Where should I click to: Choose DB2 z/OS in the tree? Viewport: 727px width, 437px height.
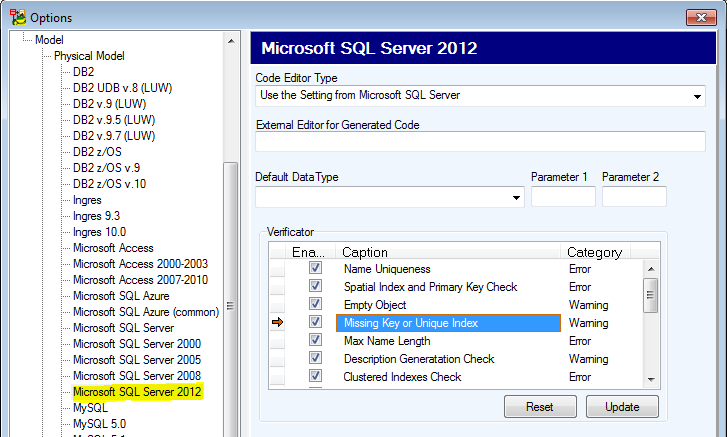[97, 152]
